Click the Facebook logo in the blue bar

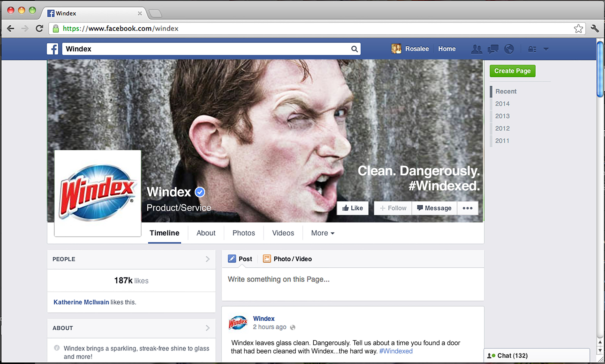coord(53,49)
